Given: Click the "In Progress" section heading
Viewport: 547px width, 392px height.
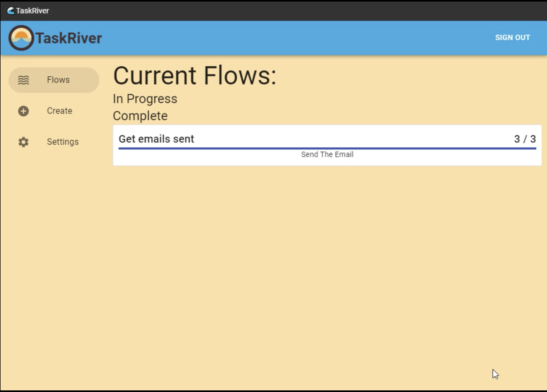Looking at the screenshot, I should pos(145,99).
